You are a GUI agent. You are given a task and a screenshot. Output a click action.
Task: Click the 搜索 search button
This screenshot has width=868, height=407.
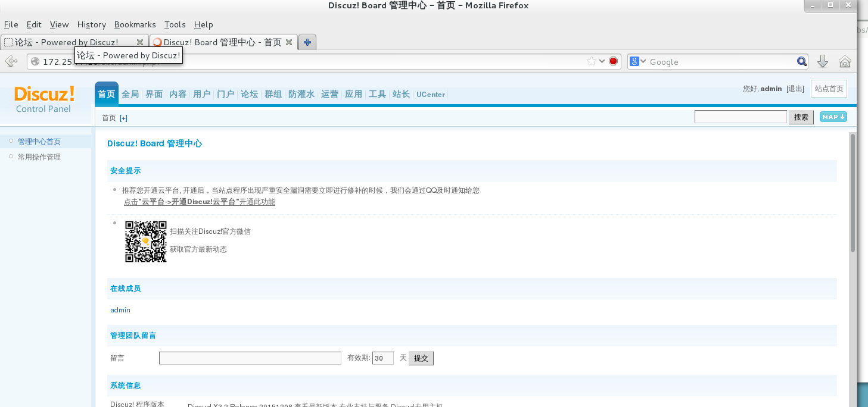pos(801,117)
